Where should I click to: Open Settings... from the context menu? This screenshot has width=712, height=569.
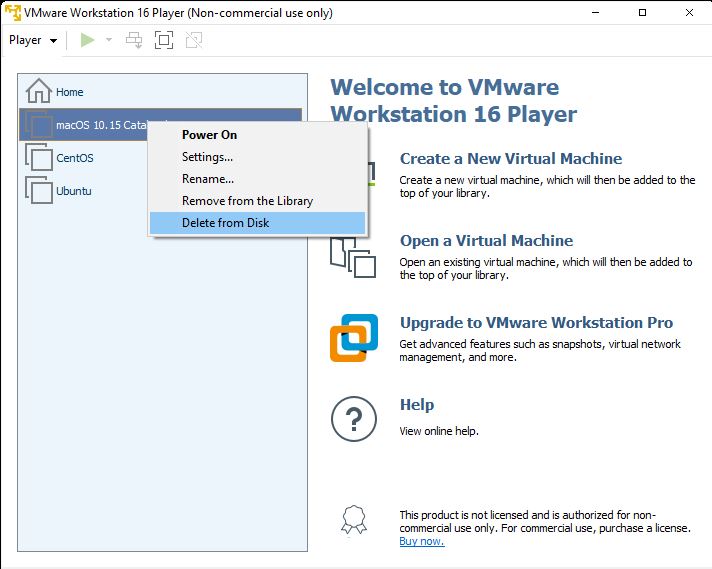[207, 157]
